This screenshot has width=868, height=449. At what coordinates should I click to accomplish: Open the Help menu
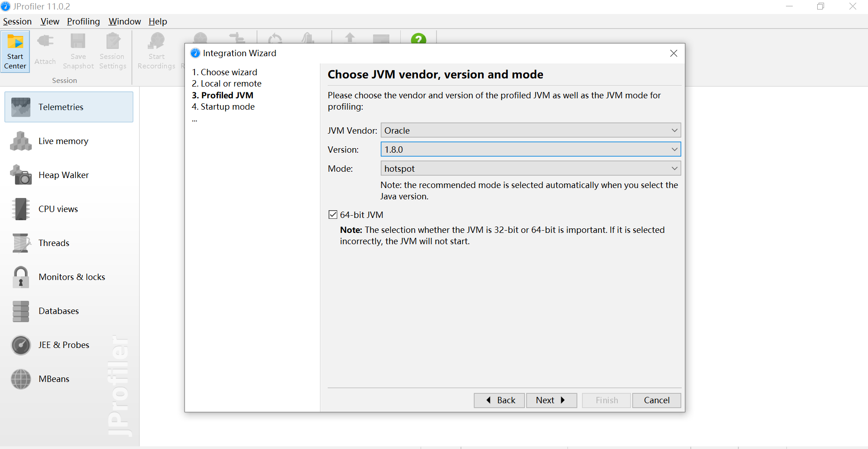(158, 21)
